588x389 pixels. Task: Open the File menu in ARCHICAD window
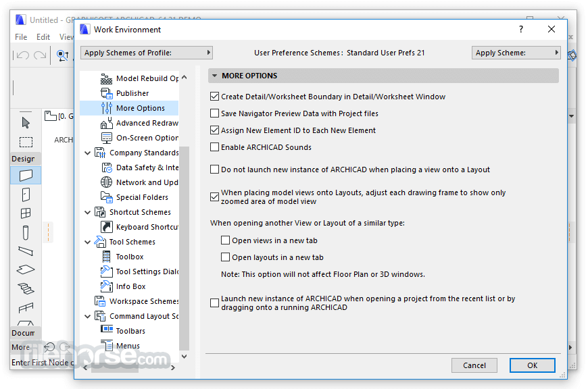click(x=21, y=37)
